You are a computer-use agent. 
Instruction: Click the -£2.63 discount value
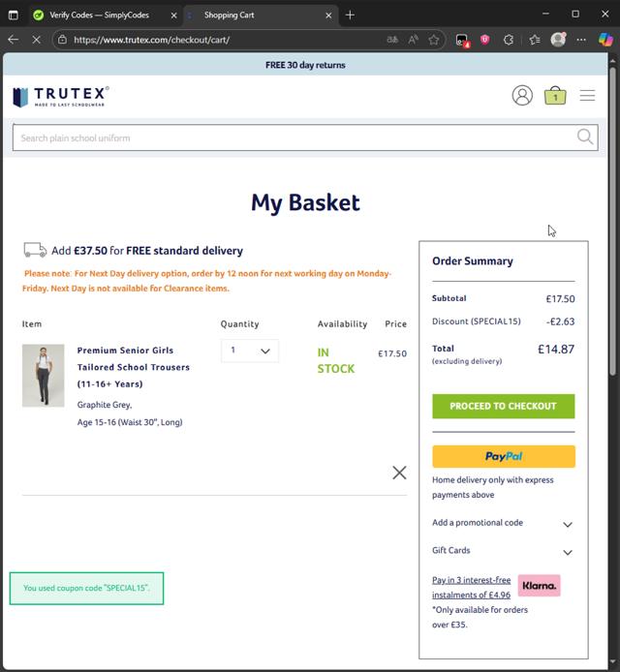(x=560, y=321)
